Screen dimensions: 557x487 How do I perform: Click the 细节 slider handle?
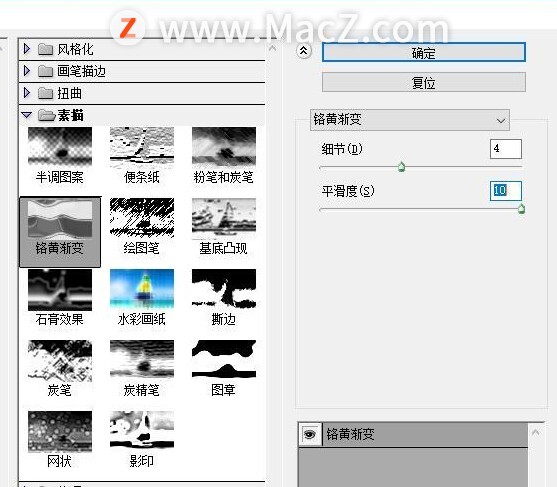pyautogui.click(x=401, y=166)
